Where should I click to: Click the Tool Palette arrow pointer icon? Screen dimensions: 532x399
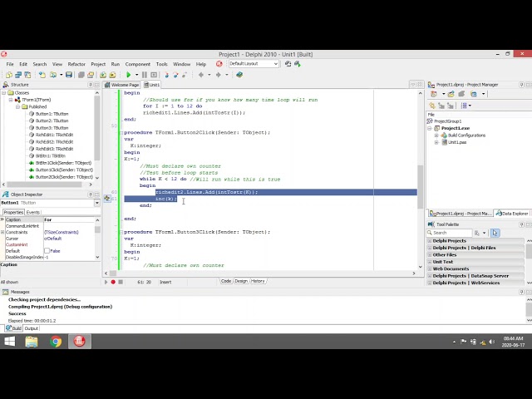(495, 233)
